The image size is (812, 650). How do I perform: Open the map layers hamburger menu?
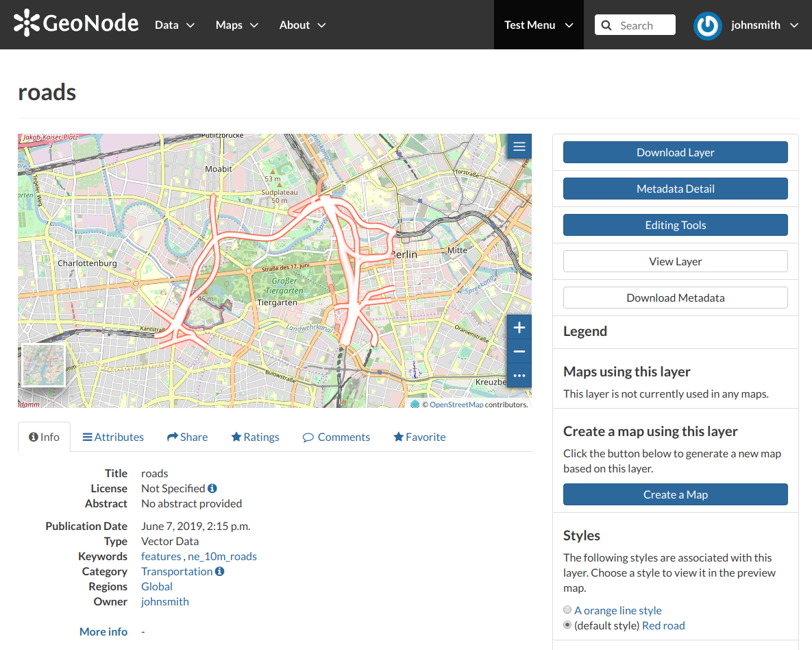(x=519, y=147)
